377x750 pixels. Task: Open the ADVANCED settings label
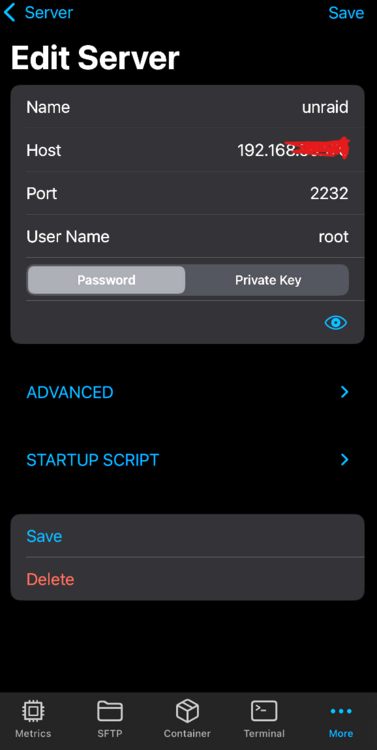coord(70,392)
